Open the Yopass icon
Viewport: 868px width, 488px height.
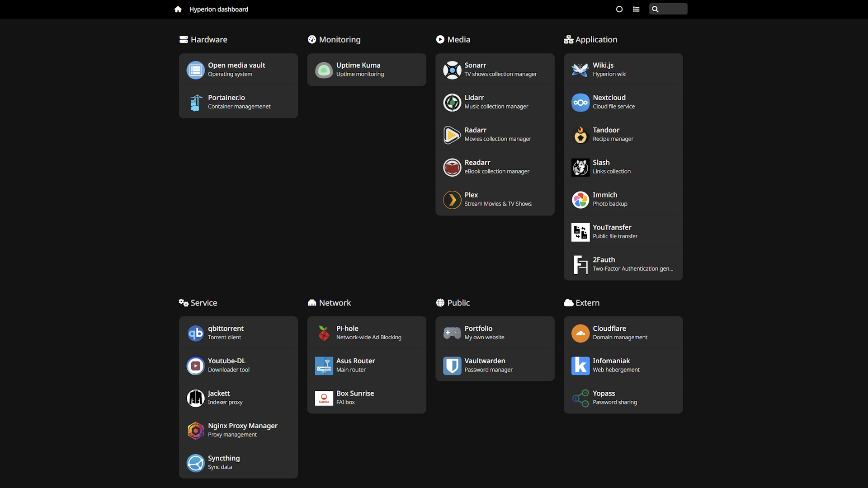click(x=580, y=399)
